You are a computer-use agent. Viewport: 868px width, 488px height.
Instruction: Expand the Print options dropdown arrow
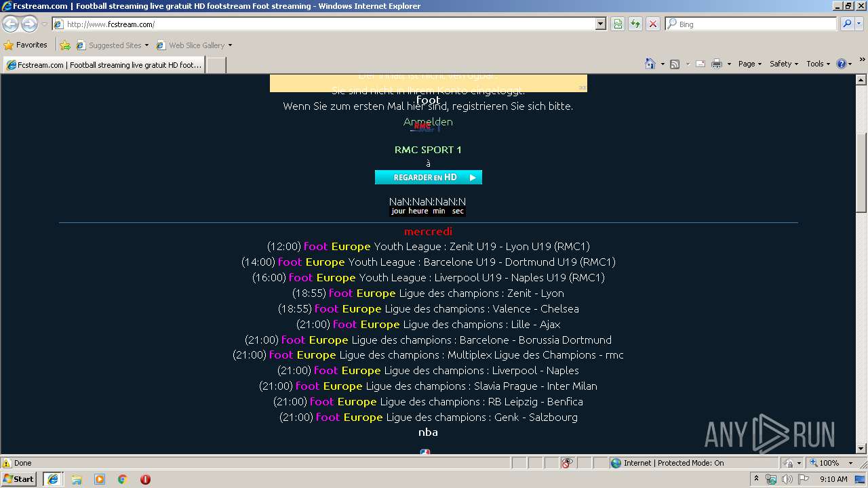(729, 64)
